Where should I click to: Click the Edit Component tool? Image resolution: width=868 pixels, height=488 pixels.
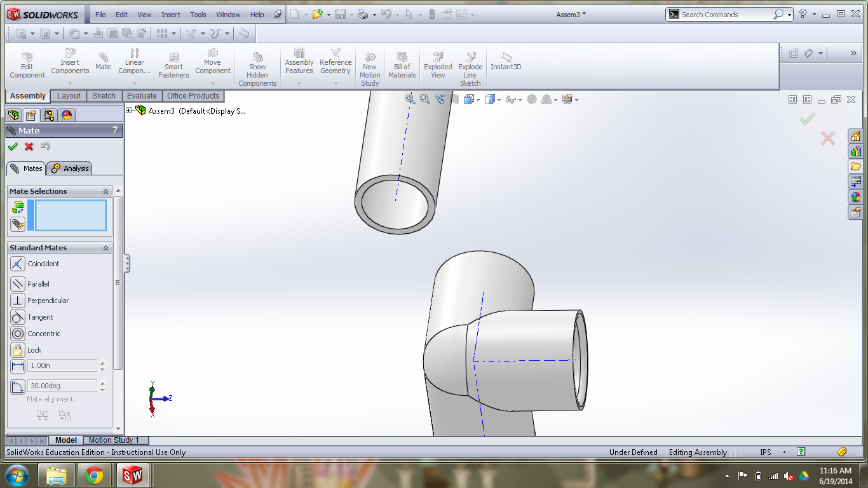click(x=27, y=65)
